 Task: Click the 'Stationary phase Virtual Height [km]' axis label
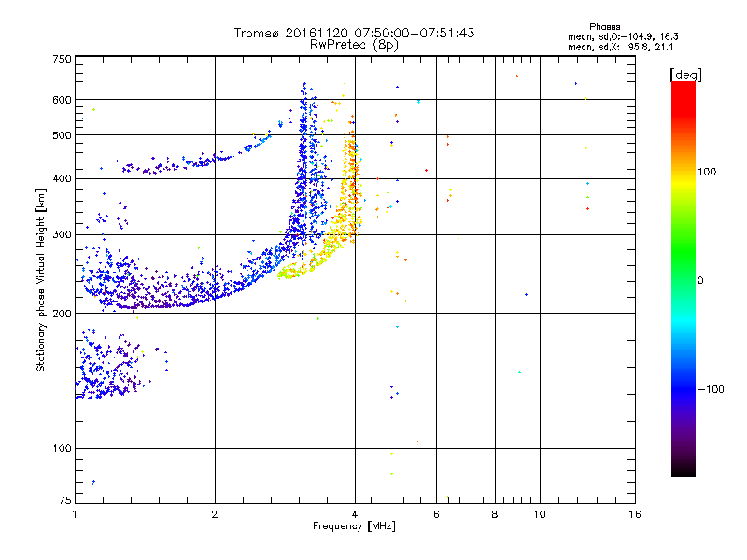[x=41, y=280]
